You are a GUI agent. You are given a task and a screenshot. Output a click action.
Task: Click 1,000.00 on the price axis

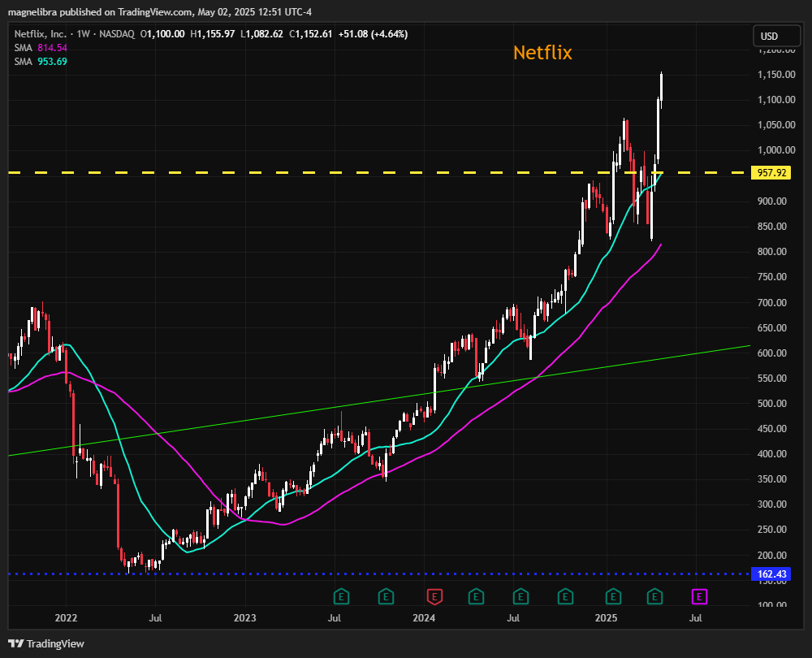(776, 150)
